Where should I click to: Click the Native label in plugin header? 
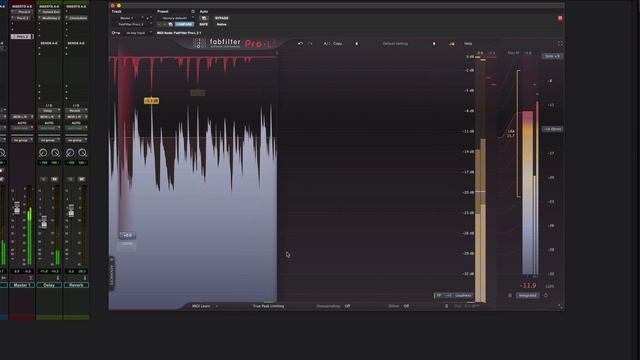point(222,24)
